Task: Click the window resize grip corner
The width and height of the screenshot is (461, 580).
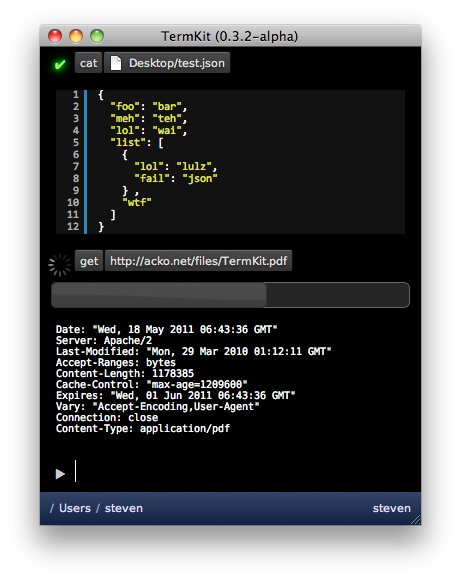Action: pos(416,519)
